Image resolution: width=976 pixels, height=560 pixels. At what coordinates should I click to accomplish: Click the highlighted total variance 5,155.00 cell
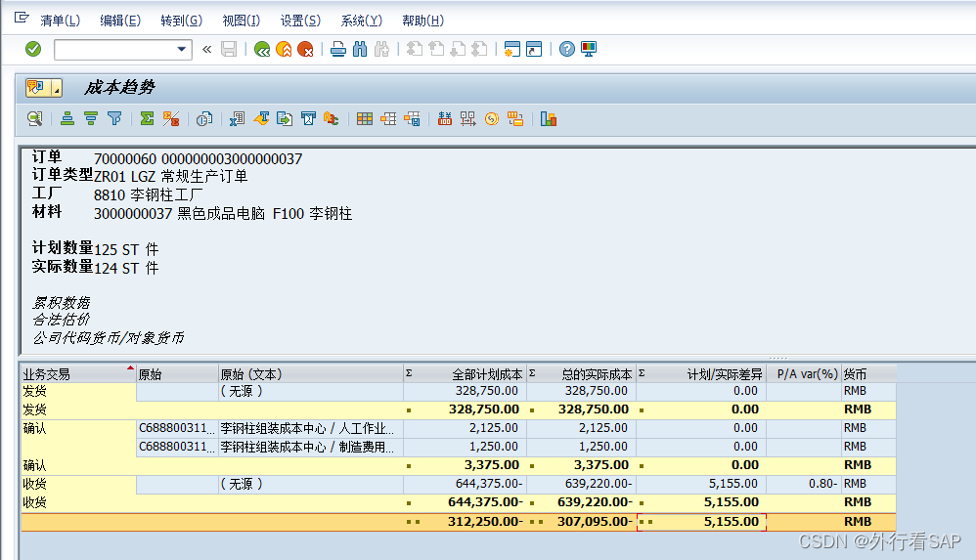701,522
